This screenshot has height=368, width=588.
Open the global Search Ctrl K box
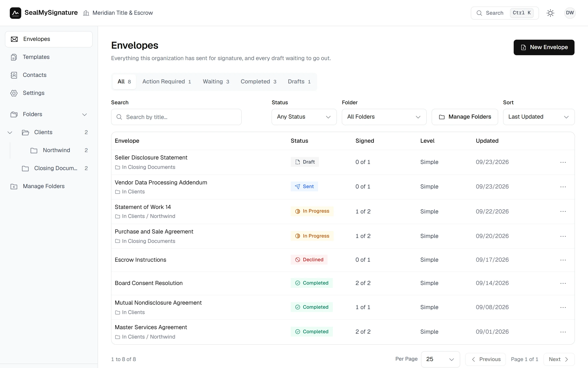pyautogui.click(x=505, y=13)
